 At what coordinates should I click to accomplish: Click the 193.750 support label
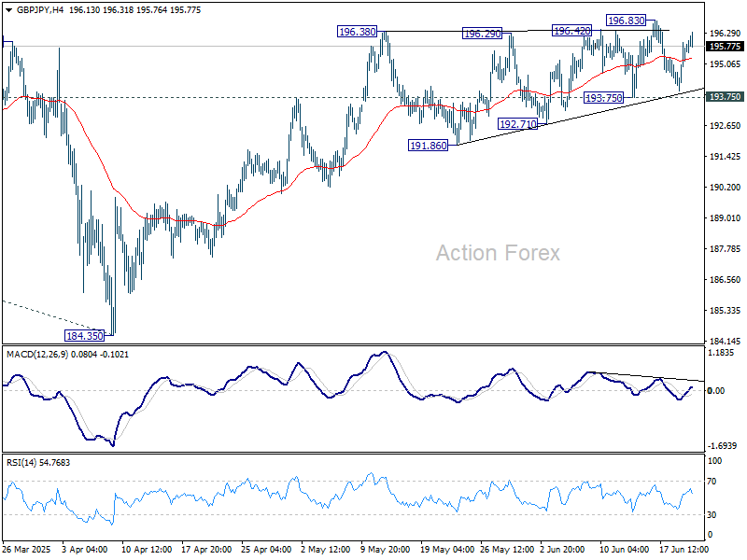[x=603, y=98]
